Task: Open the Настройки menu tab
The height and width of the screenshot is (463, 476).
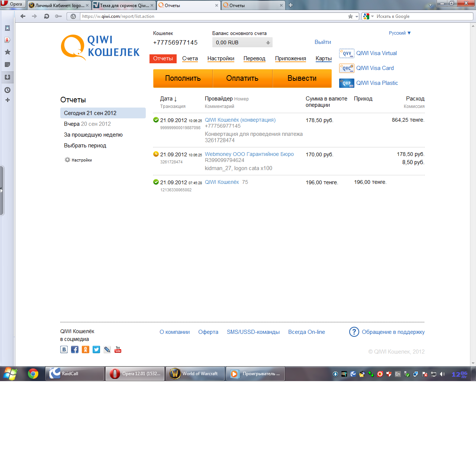Action: 221,58
